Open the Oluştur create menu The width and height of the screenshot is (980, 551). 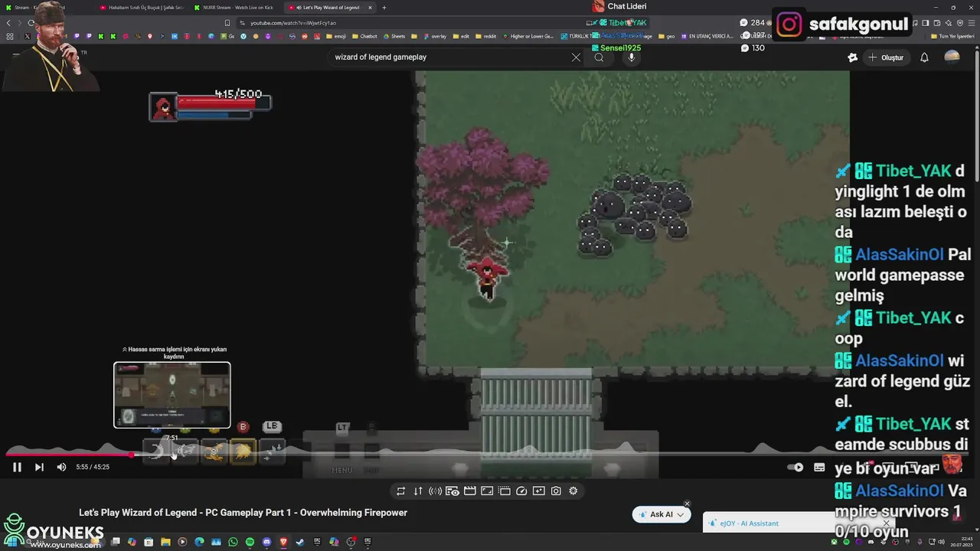[x=886, y=57]
